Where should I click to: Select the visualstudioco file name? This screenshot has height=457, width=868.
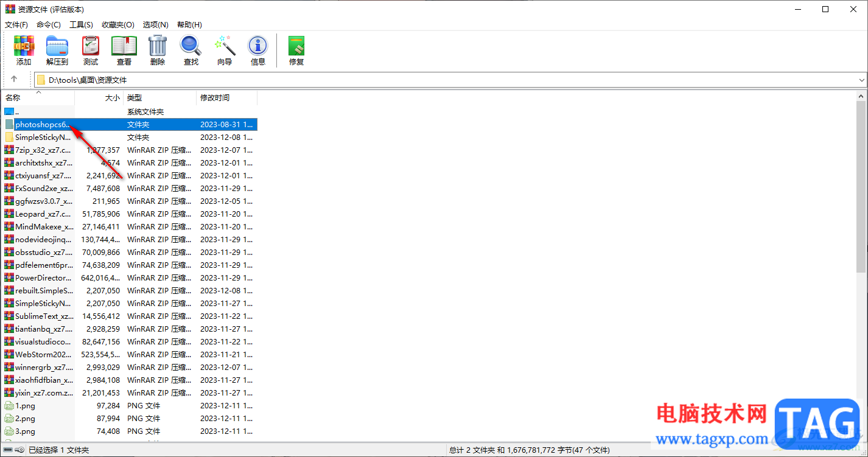(x=43, y=341)
